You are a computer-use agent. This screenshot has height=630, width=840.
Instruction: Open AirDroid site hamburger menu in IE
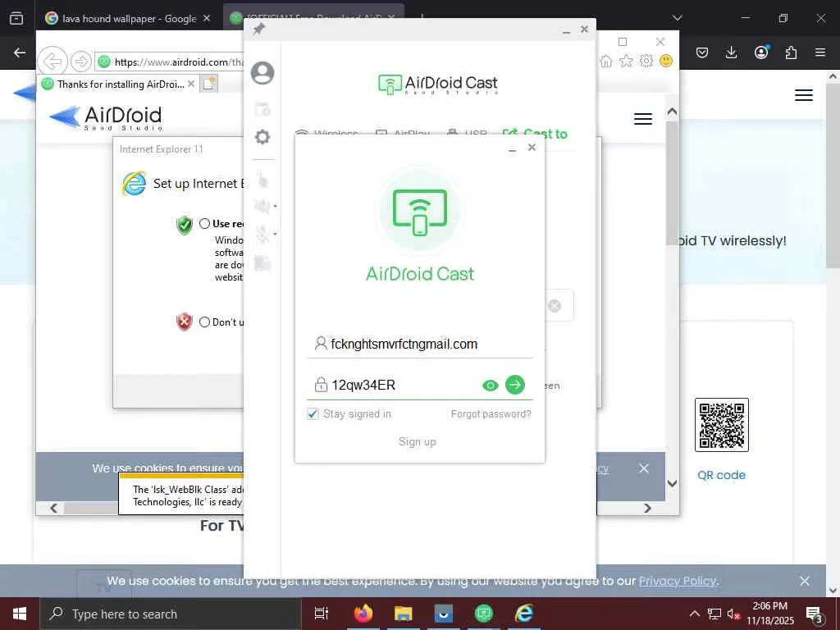click(643, 119)
